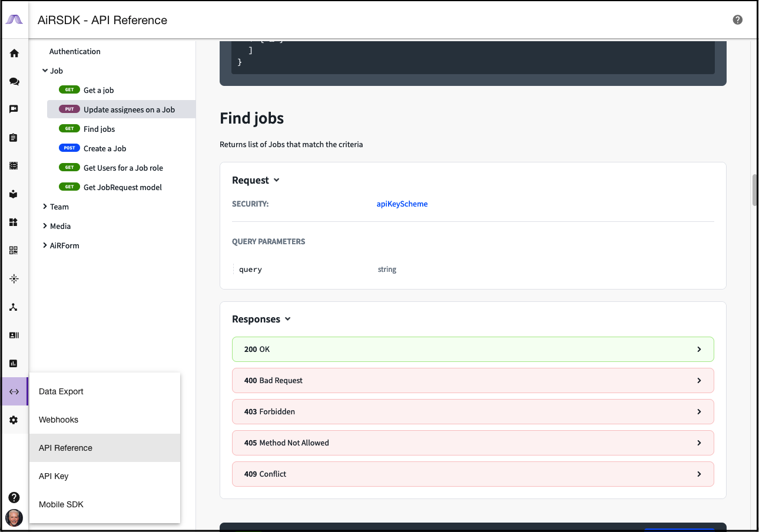Open the GET Find jobs endpoint
Screen dimensions: 759x532
(121, 129)
